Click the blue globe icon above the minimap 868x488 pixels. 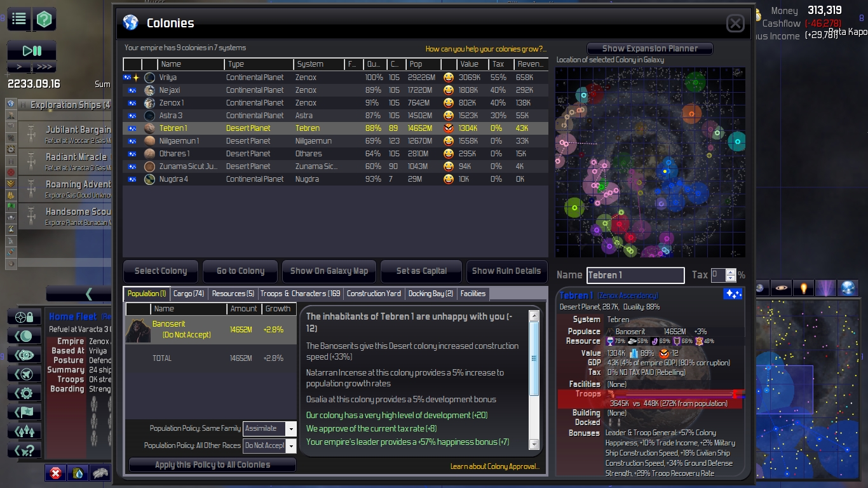tap(848, 288)
